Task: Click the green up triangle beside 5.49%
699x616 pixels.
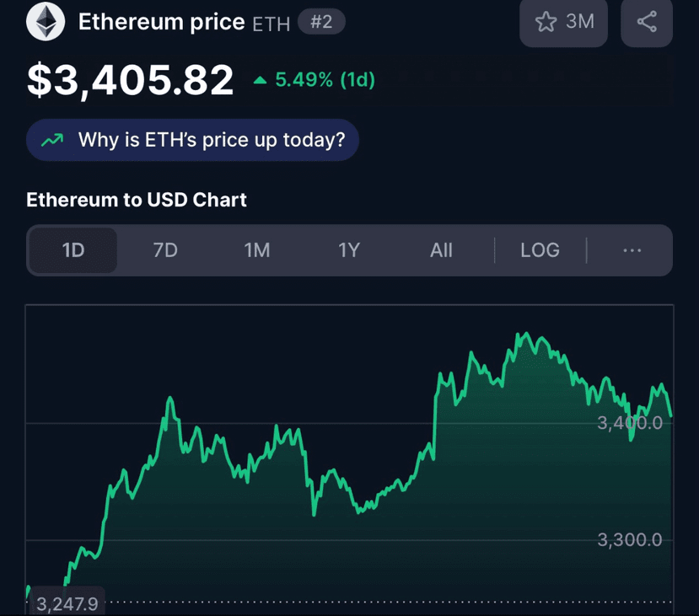Action: pos(261,81)
